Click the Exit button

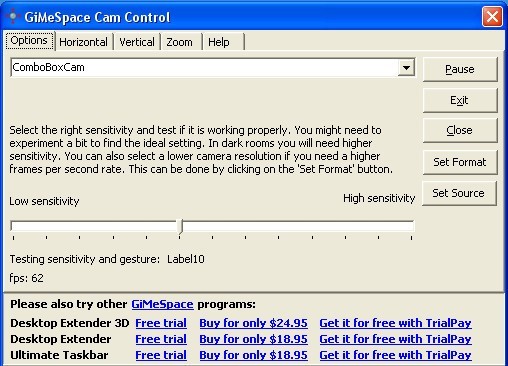[x=460, y=100]
